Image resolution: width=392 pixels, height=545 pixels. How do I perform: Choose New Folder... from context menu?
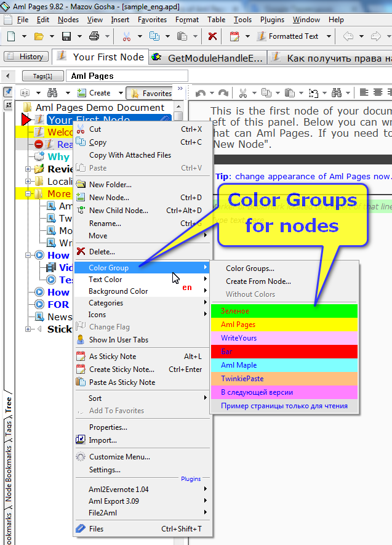[143, 185]
